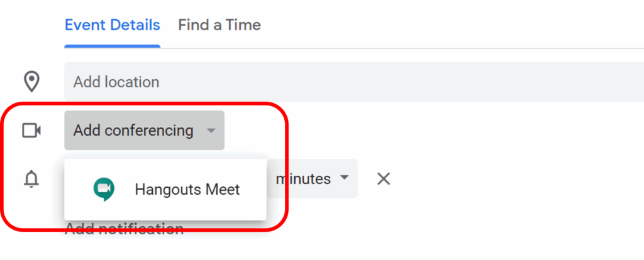
Task: Click the video camera conferencing icon
Action: click(31, 131)
